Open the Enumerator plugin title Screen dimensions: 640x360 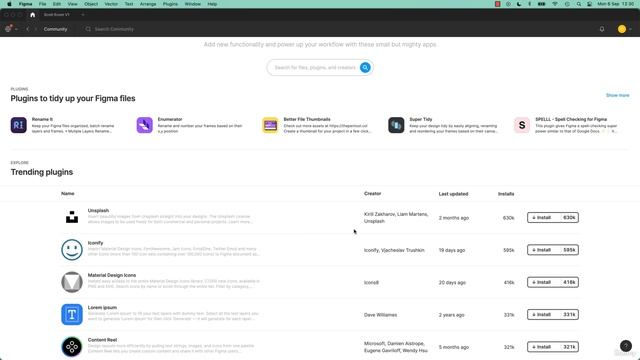click(x=170, y=119)
